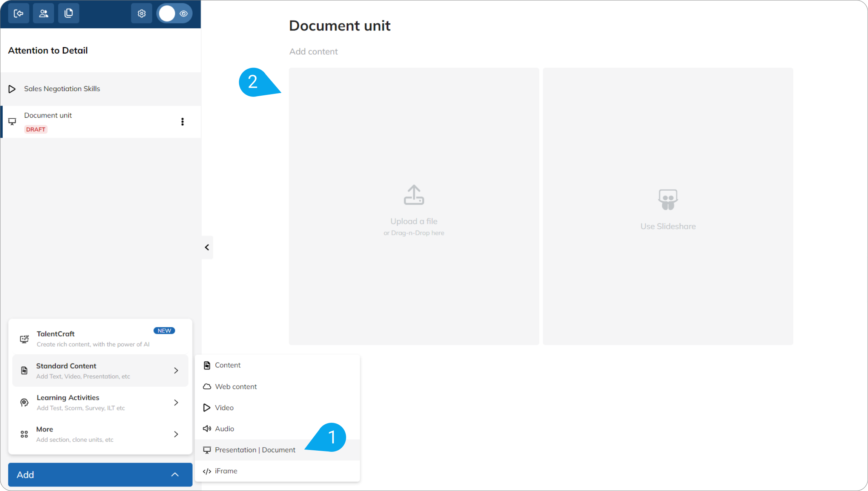Select Web content option

(x=277, y=386)
